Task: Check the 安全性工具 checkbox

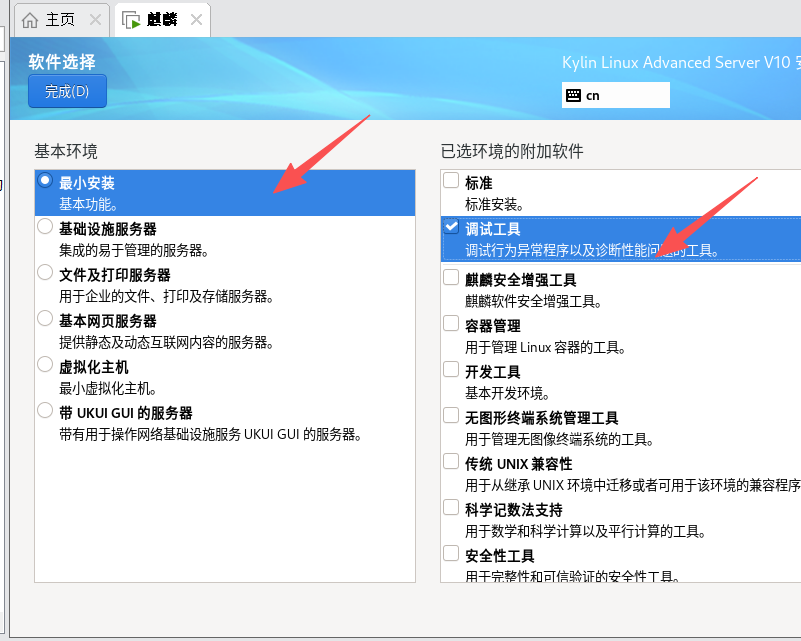Action: (x=451, y=553)
